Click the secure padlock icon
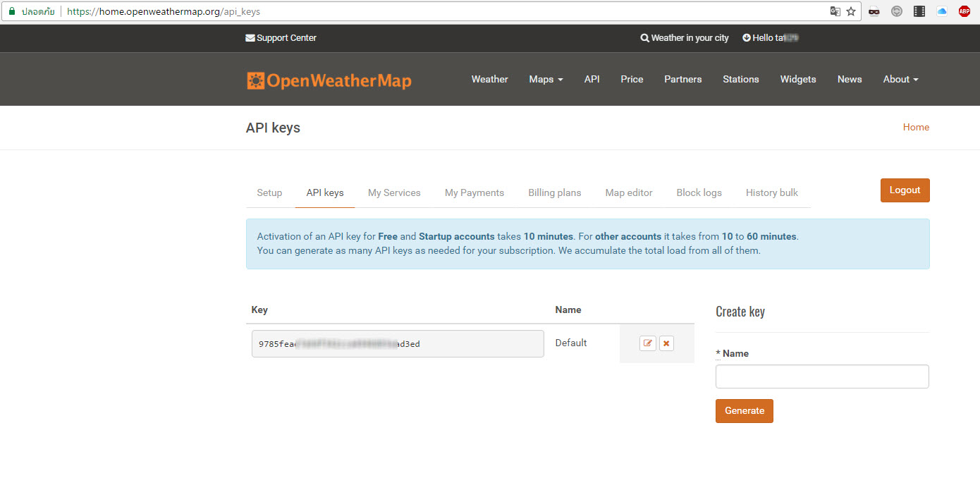This screenshot has width=980, height=502. pyautogui.click(x=11, y=11)
